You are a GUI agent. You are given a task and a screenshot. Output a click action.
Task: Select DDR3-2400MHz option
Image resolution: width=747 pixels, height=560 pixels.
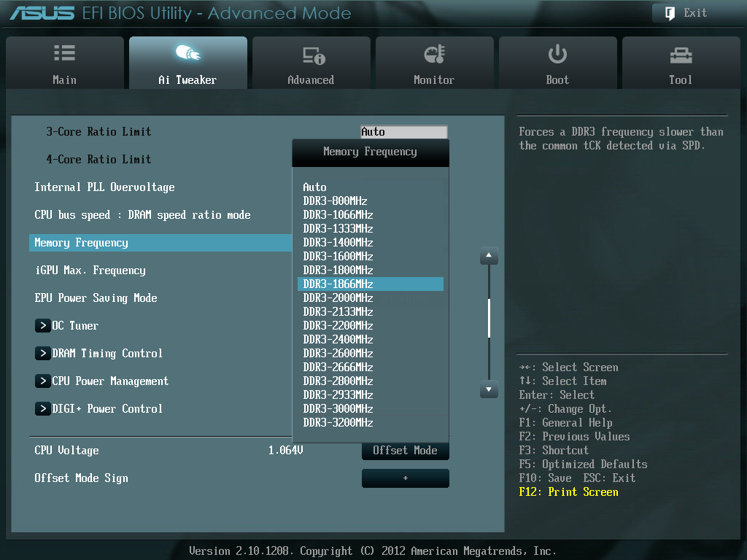coord(371,339)
